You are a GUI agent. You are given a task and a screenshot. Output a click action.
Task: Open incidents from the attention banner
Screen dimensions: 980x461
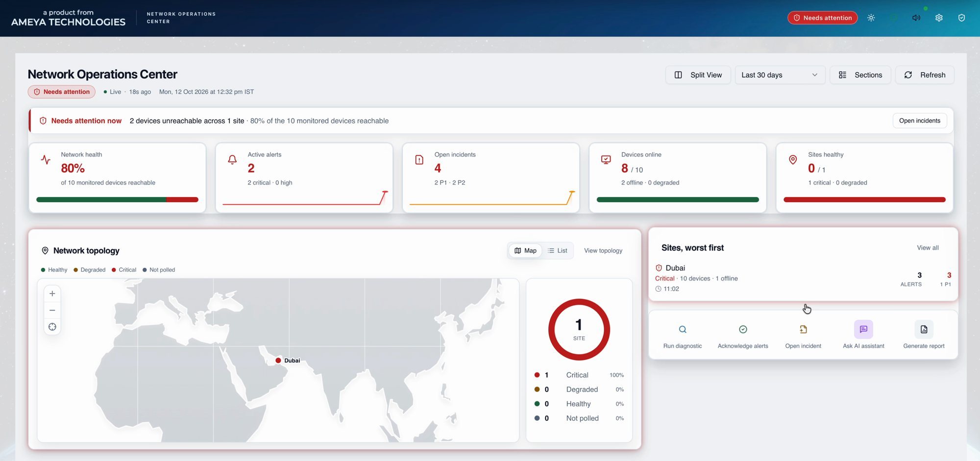pyautogui.click(x=919, y=121)
